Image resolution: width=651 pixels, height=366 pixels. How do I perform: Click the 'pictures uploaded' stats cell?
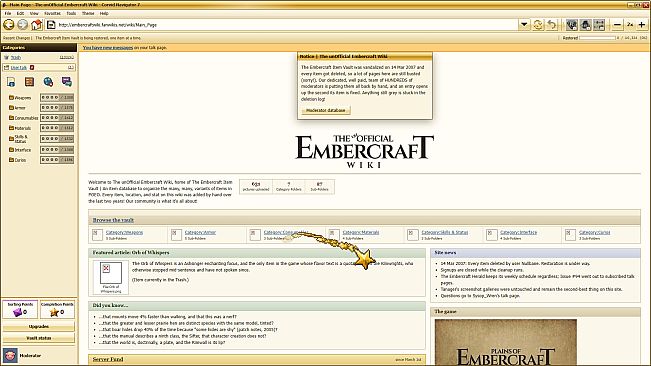tap(256, 186)
